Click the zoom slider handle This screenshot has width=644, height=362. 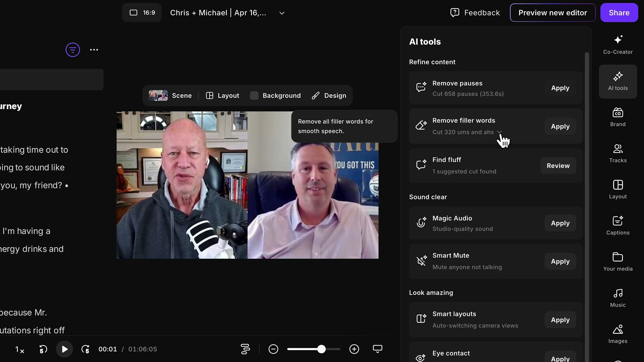[x=321, y=349]
